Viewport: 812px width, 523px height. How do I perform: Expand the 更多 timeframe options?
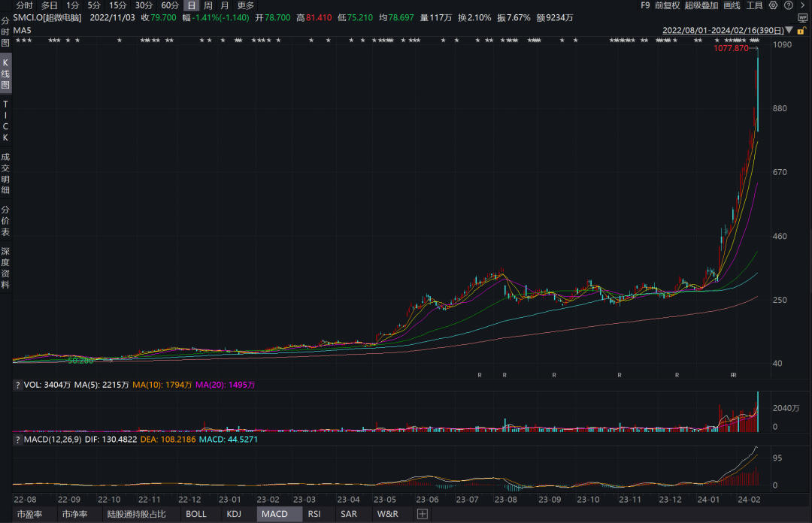pos(245,5)
